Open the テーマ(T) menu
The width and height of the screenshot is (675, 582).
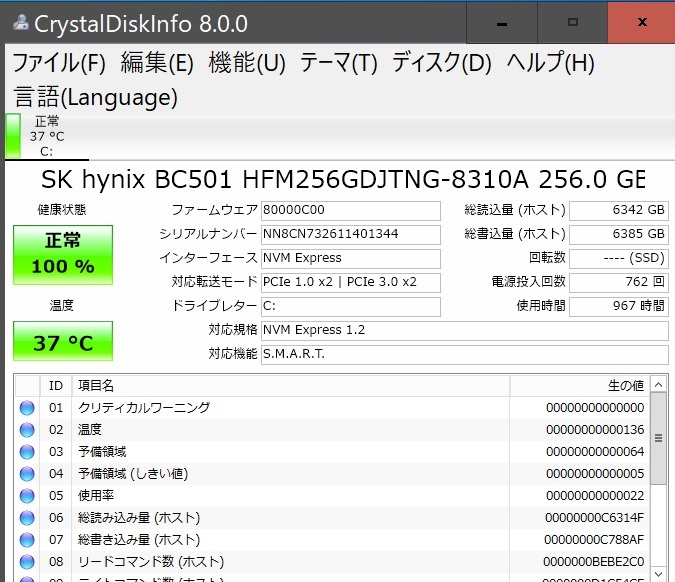pos(339,63)
